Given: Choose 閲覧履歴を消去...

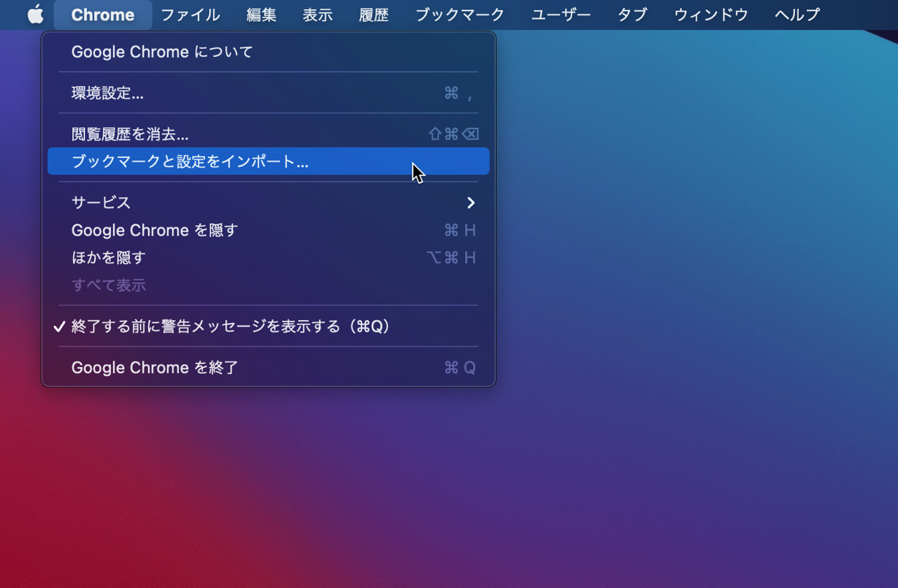Looking at the screenshot, I should 268,134.
